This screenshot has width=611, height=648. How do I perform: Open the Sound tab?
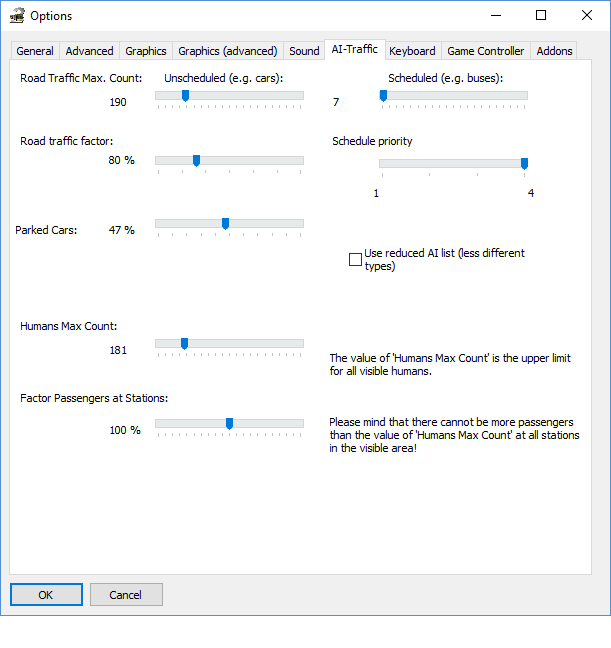click(304, 51)
